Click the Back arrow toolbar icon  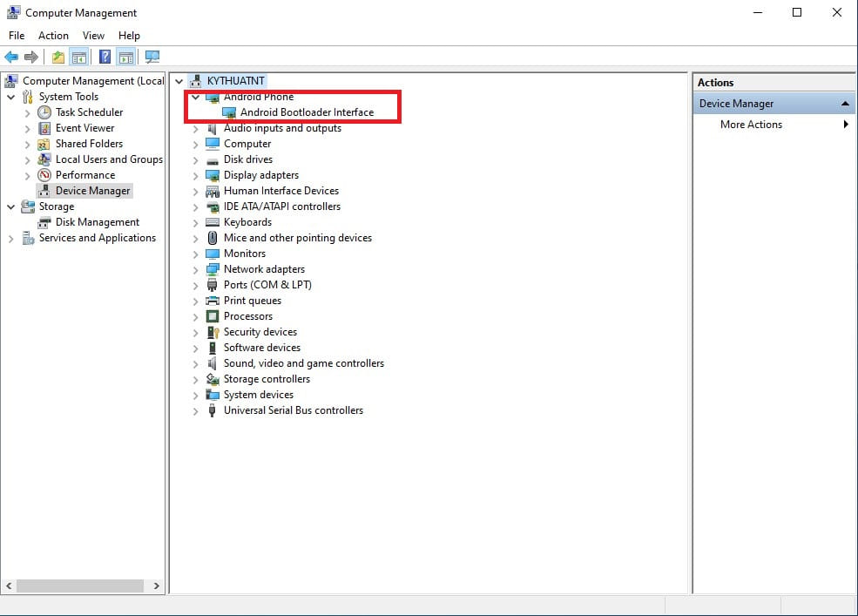click(11, 57)
